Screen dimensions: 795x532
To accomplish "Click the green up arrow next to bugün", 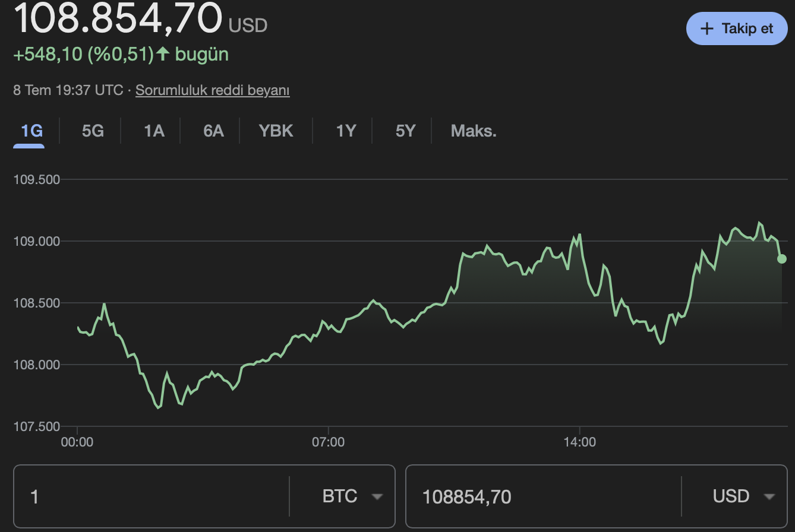I will [163, 54].
